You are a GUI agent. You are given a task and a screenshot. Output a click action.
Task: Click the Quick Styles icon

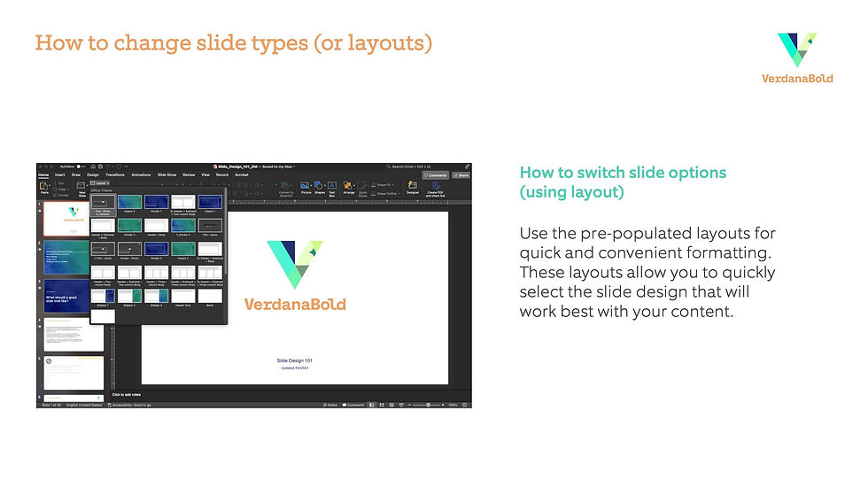[x=362, y=185]
